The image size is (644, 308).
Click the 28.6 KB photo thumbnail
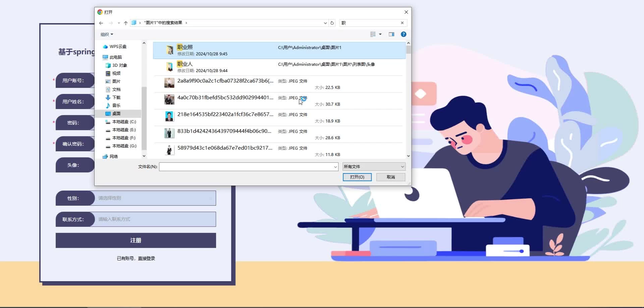coord(169,133)
